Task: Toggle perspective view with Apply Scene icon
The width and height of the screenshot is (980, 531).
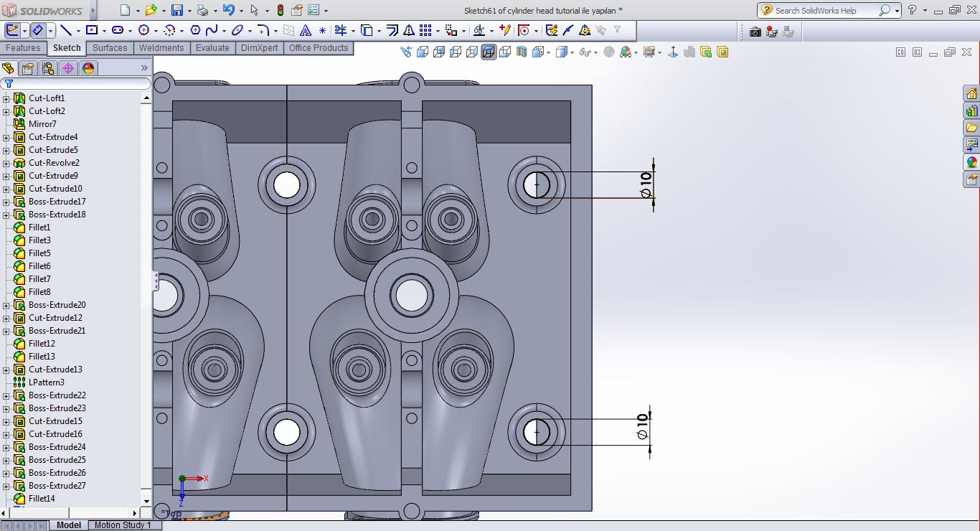Action: (x=625, y=50)
